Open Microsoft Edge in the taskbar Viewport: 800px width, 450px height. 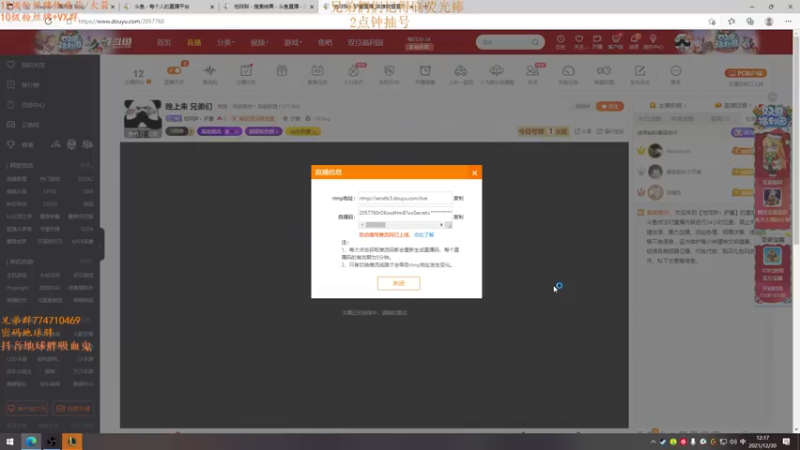(x=31, y=442)
